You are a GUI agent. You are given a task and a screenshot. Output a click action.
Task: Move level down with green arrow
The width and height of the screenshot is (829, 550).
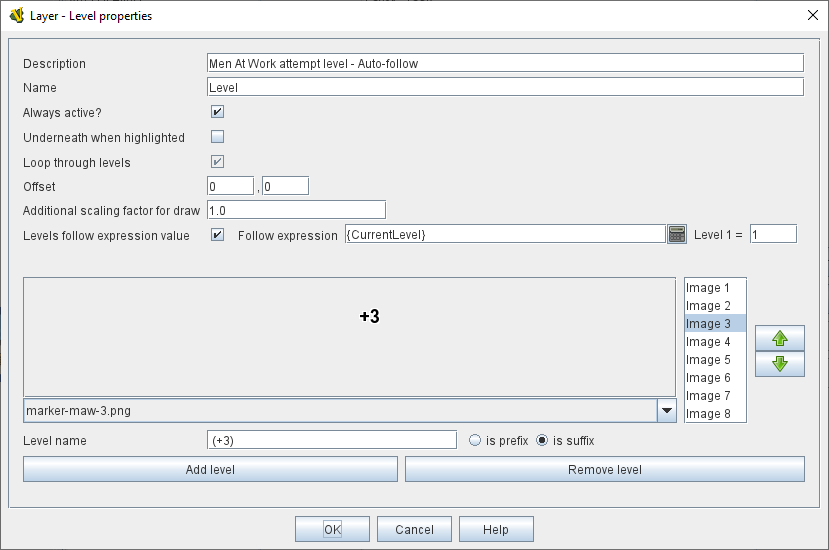pos(780,364)
